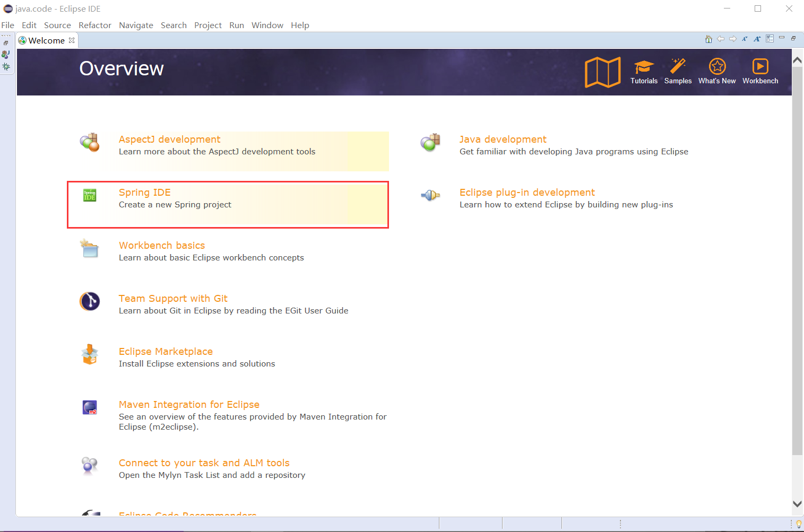Screen dimensions: 804x532
Task: Open the Tutorials page from the Overview banner
Action: pos(644,72)
